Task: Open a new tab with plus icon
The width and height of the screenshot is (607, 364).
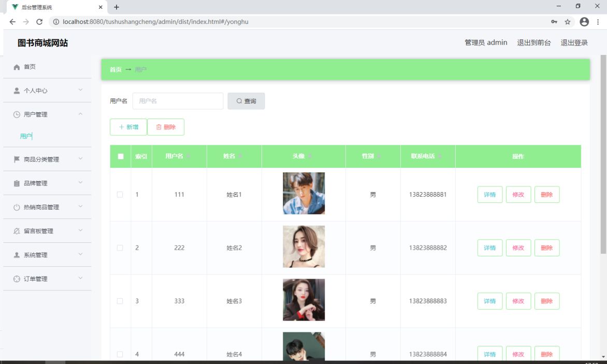Action: 116,7
